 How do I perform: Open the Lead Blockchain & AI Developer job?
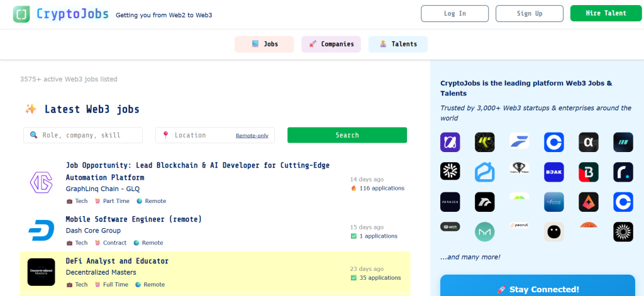coord(197,171)
